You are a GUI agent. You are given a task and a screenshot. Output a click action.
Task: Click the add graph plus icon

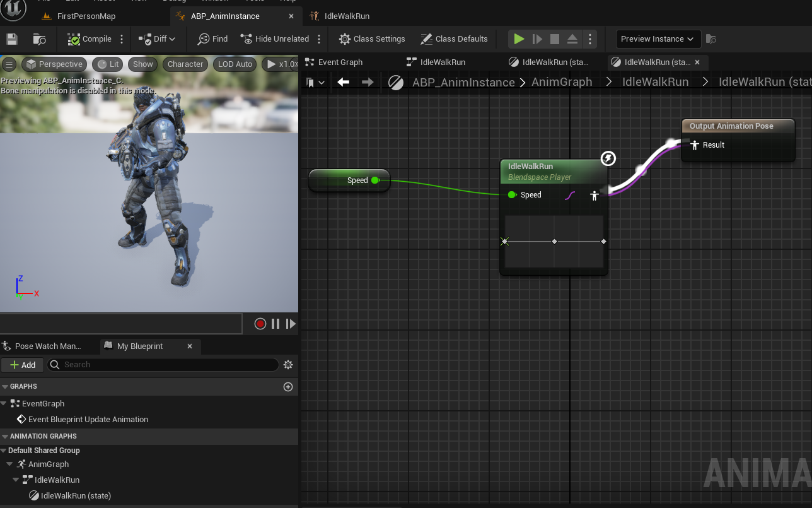pyautogui.click(x=288, y=387)
